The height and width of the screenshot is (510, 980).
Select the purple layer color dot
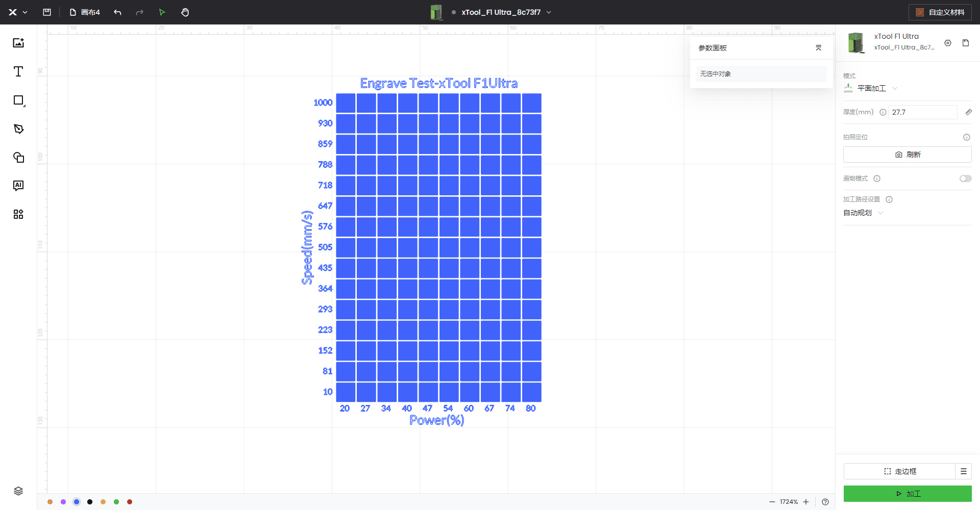pos(63,502)
